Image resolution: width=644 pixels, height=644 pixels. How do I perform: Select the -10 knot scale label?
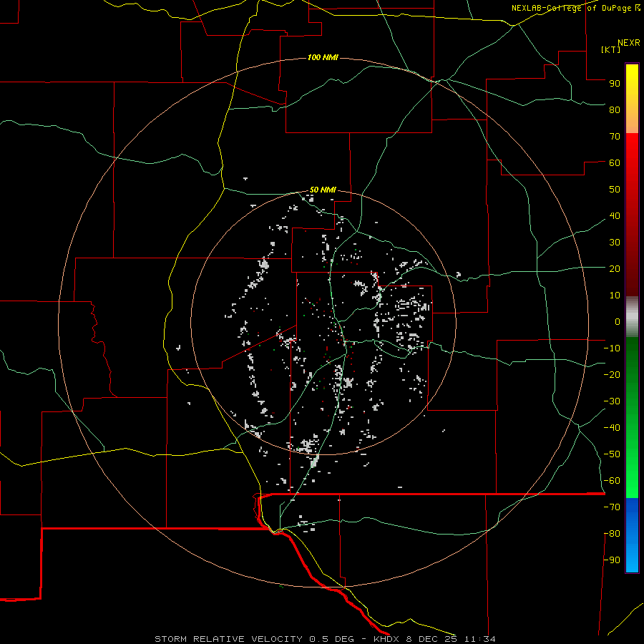(612, 348)
